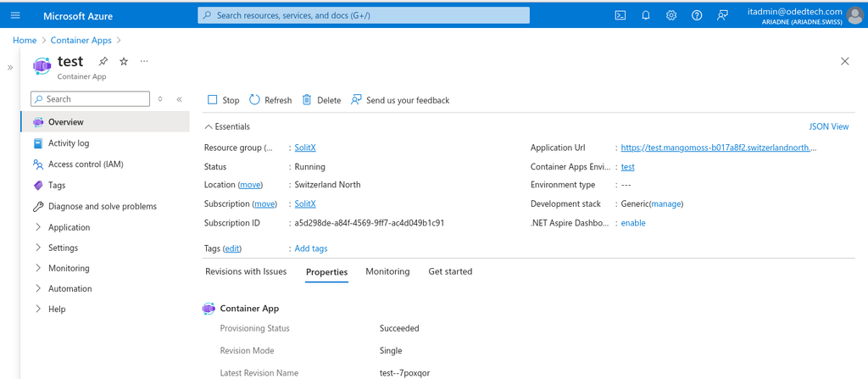Screen dimensions: 868x379
Task: Open the portal hamburger menu
Action: 15,15
